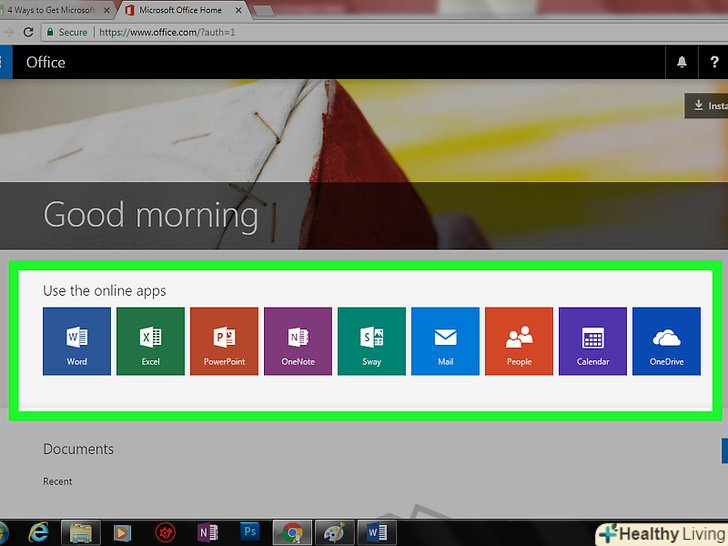Open the red gear taskbar app

coord(165,533)
